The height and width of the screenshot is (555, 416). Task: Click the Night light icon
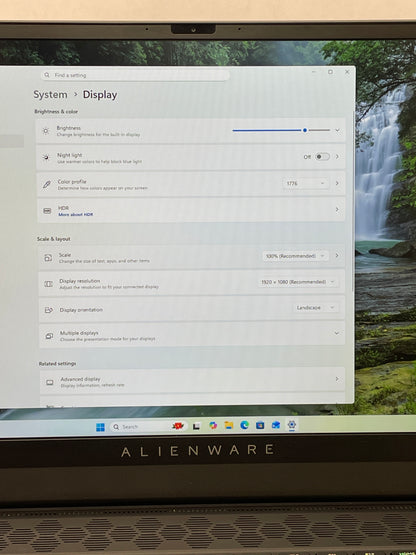(46, 158)
